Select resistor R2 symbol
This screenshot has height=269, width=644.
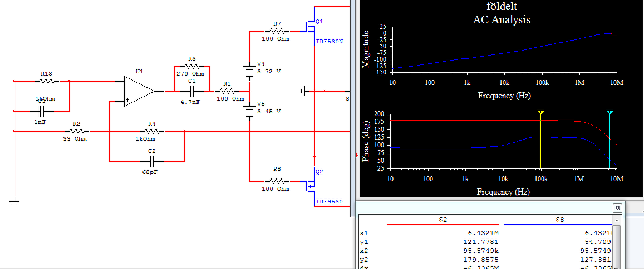coord(76,131)
